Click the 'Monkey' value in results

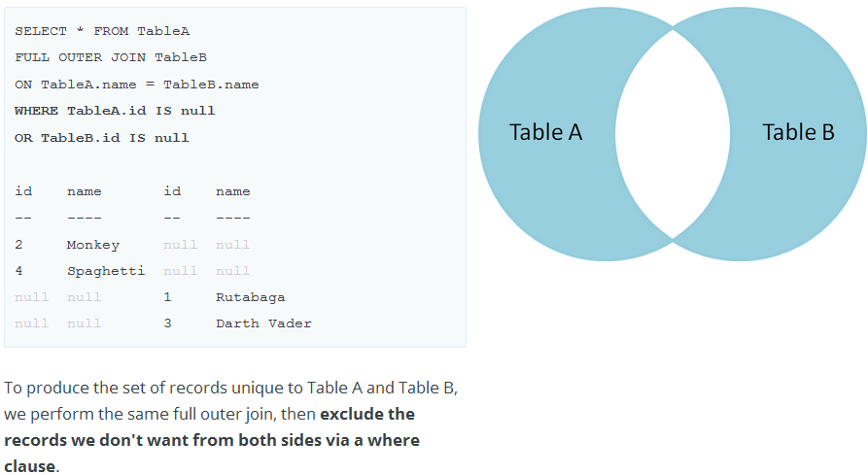point(93,245)
